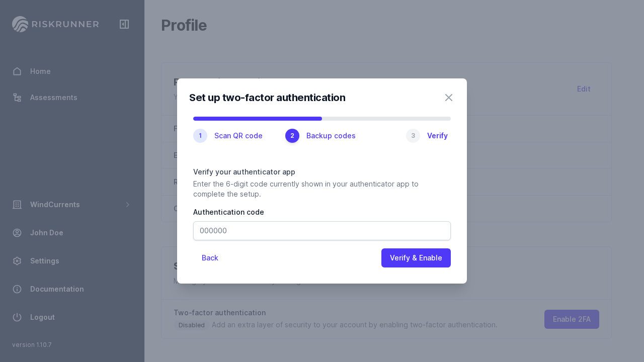Click the Assessments tree icon

click(x=17, y=98)
